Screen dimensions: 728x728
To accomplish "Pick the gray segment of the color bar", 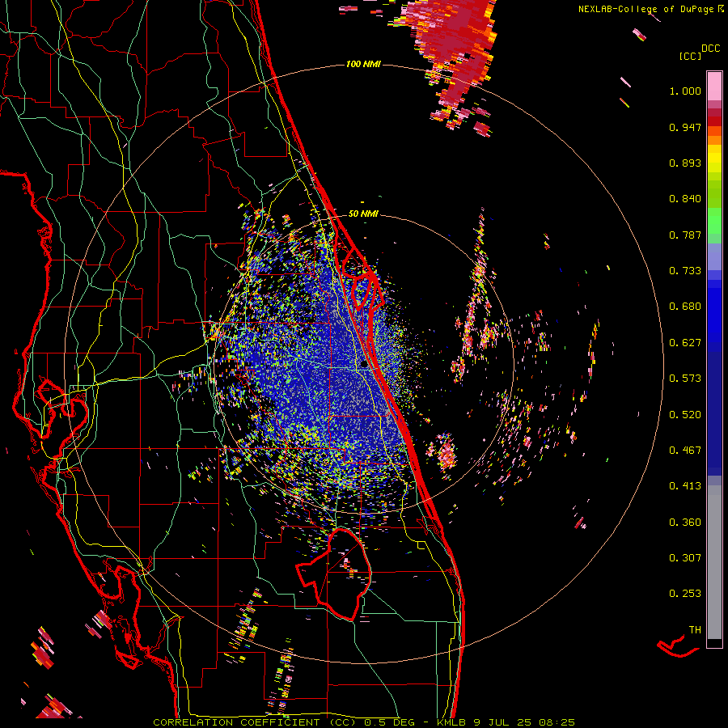I will tap(714, 562).
